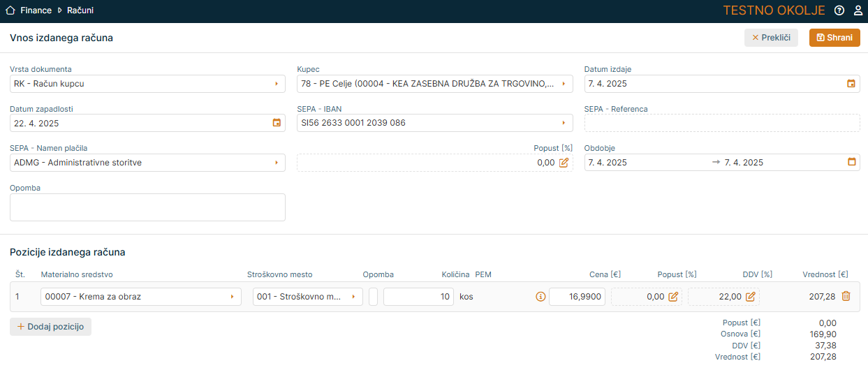Open calendar for Datum zapadlosti

tap(277, 123)
